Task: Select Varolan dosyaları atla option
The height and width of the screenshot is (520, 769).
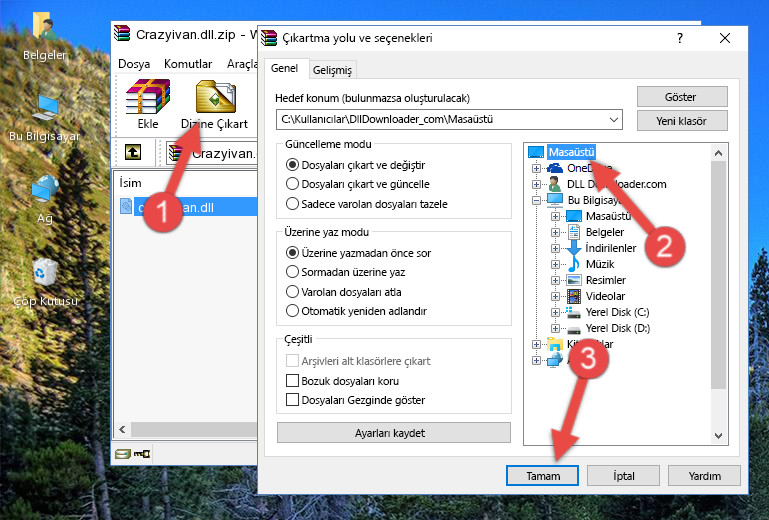Action: click(x=343, y=292)
